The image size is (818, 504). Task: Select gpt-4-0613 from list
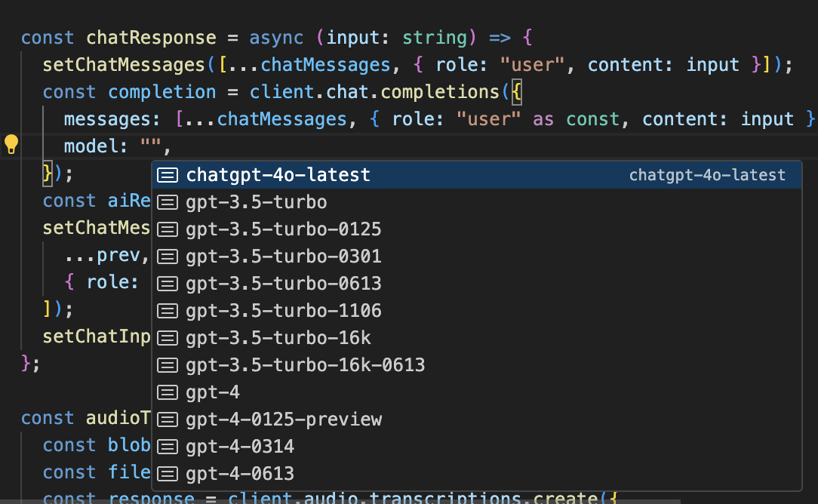(x=477, y=473)
